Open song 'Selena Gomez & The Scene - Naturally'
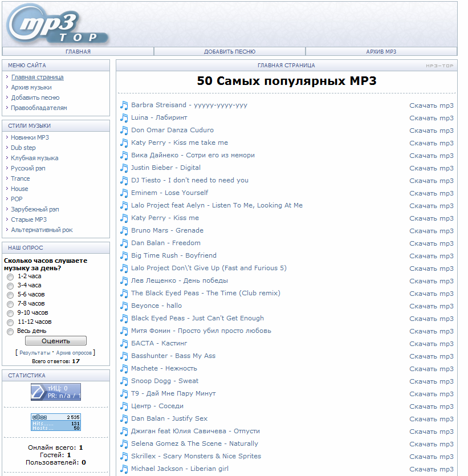Image resolution: width=468 pixels, height=476 pixels. click(x=194, y=444)
